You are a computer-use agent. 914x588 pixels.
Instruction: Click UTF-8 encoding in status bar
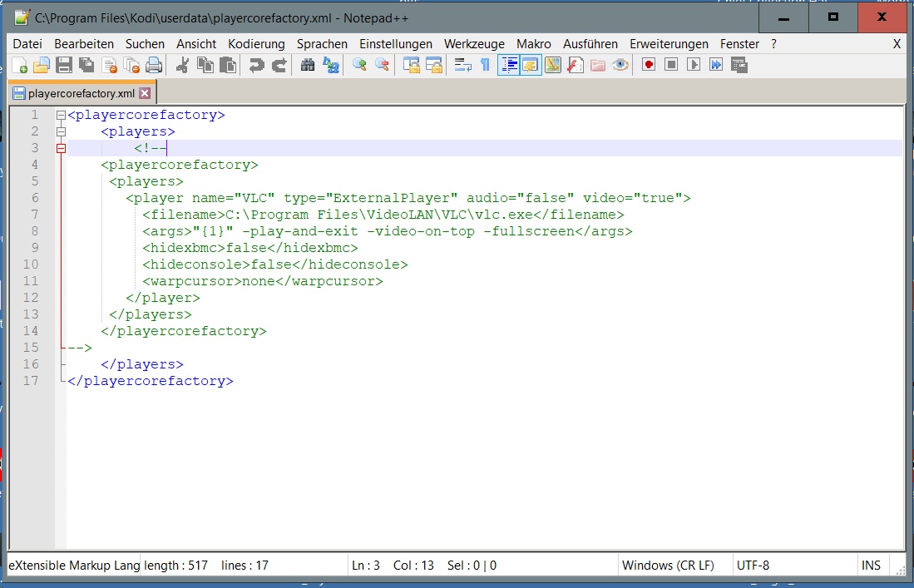tap(753, 566)
